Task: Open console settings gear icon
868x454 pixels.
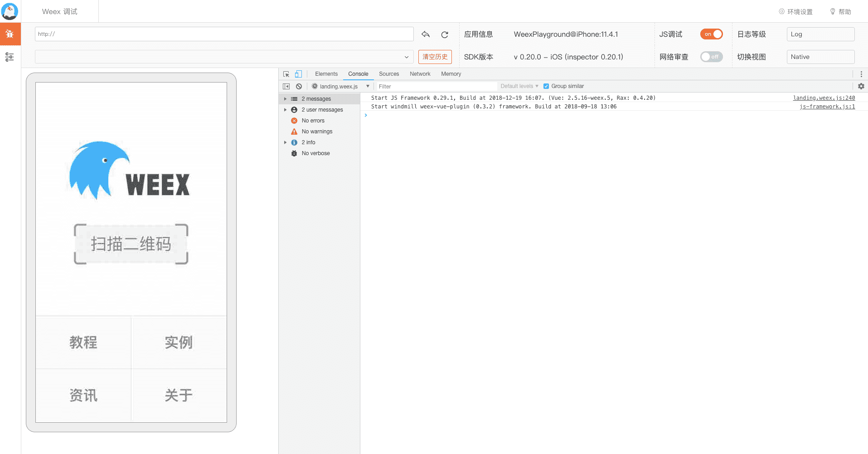Action: 861,86
